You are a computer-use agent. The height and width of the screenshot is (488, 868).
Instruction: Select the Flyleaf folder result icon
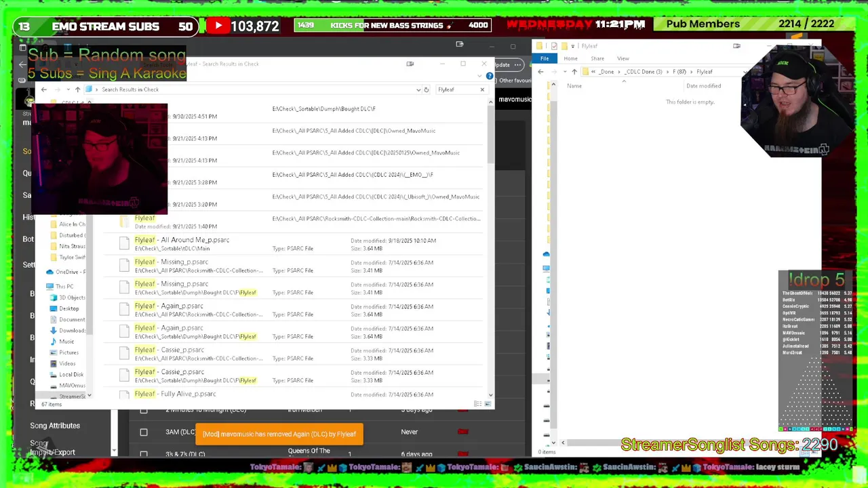(x=124, y=222)
